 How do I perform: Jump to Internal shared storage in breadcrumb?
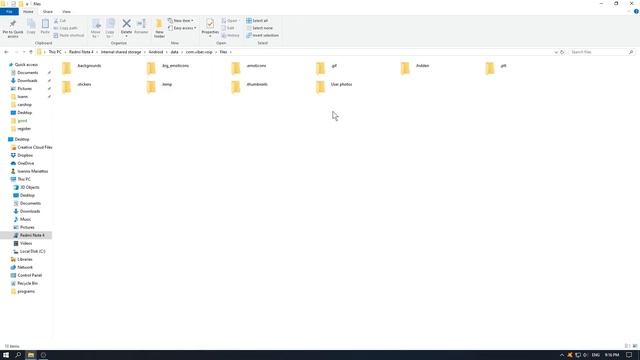pyautogui.click(x=121, y=52)
